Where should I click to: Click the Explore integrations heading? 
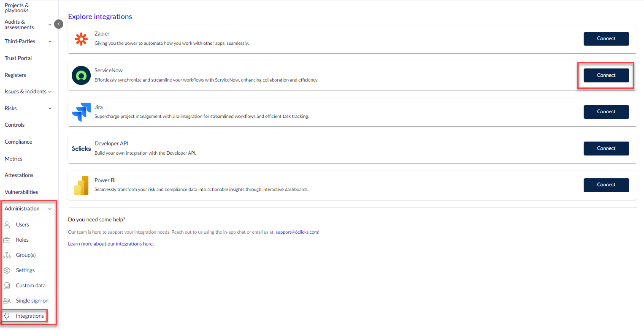point(100,16)
